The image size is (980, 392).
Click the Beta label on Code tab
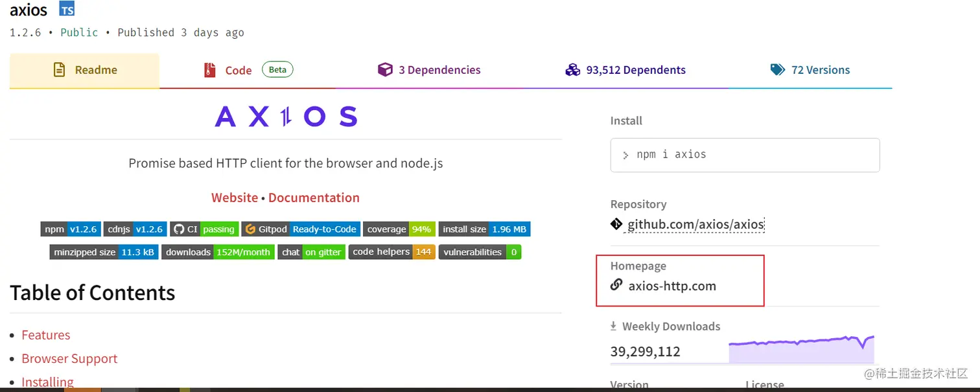click(278, 69)
